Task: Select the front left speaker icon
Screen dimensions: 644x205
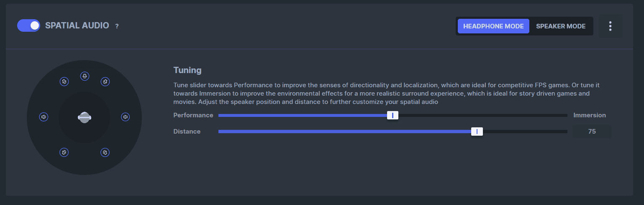Action: (64, 81)
